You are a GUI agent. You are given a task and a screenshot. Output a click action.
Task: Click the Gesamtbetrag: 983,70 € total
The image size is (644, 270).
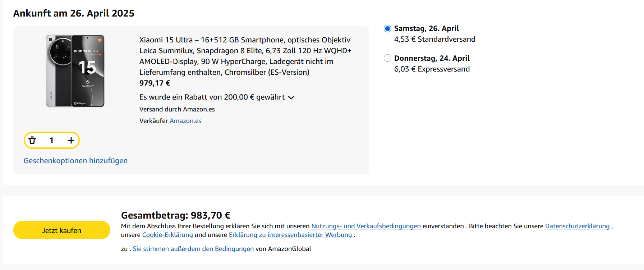176,215
